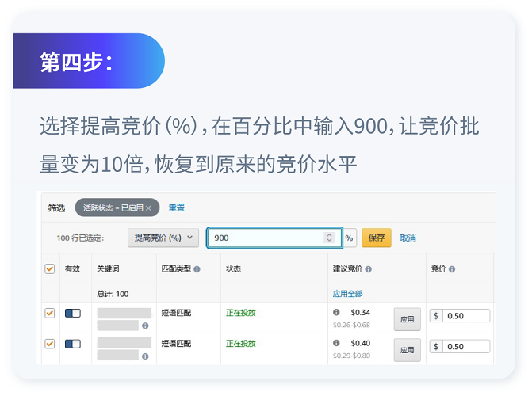Click the 关键词 column header
The image size is (532, 396).
pos(108,268)
